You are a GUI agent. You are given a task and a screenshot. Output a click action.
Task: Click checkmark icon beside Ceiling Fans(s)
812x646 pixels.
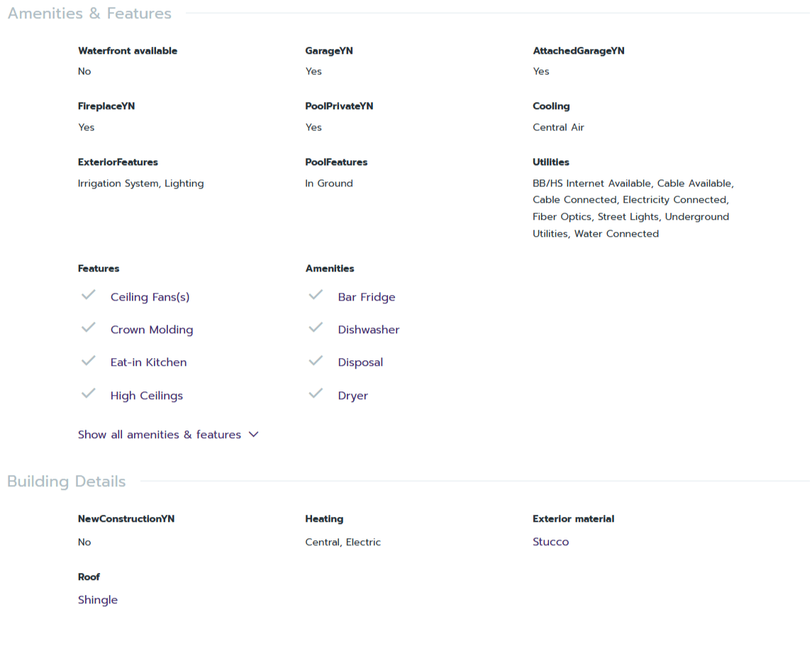pyautogui.click(x=89, y=295)
